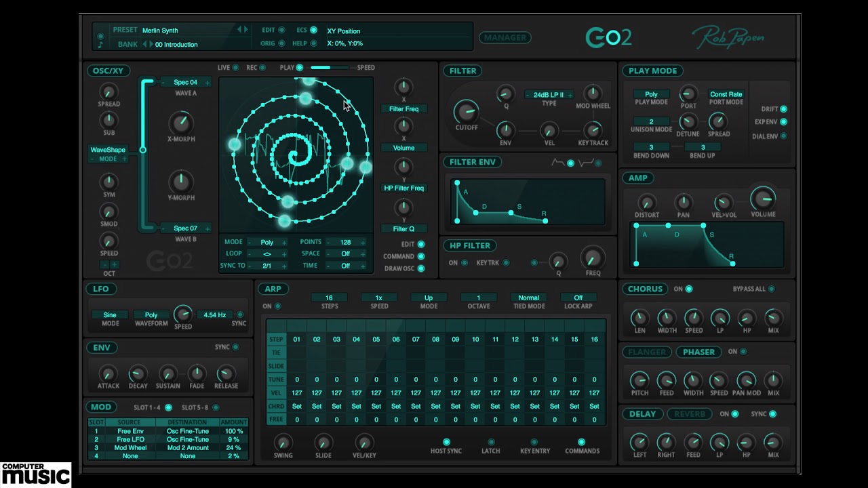Click the XY pad spiral display

(x=296, y=155)
